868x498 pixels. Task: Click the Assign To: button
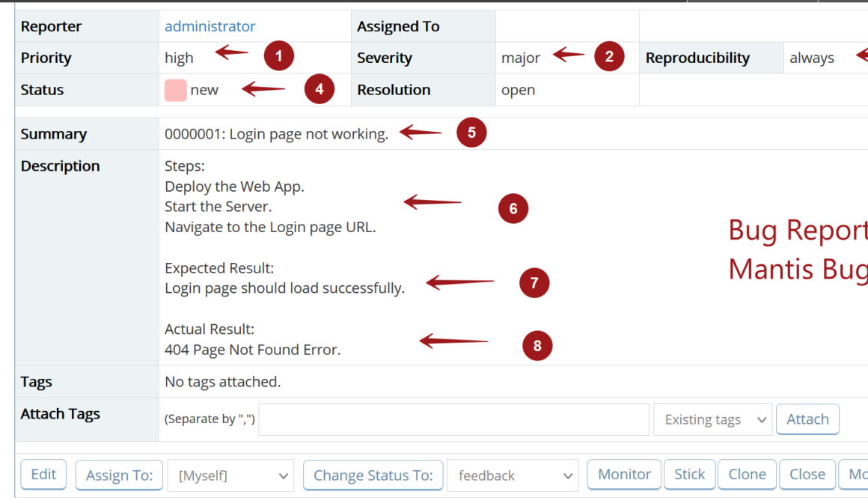[x=119, y=476]
